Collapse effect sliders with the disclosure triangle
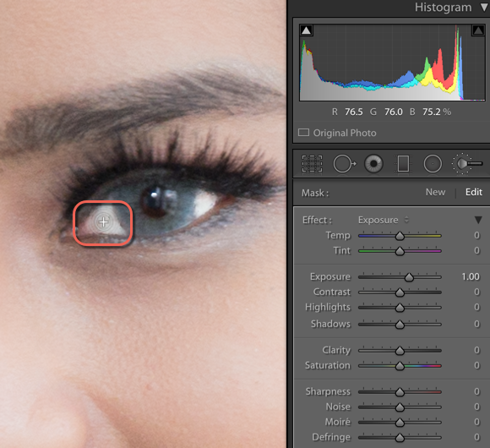490x448 pixels. pos(478,220)
